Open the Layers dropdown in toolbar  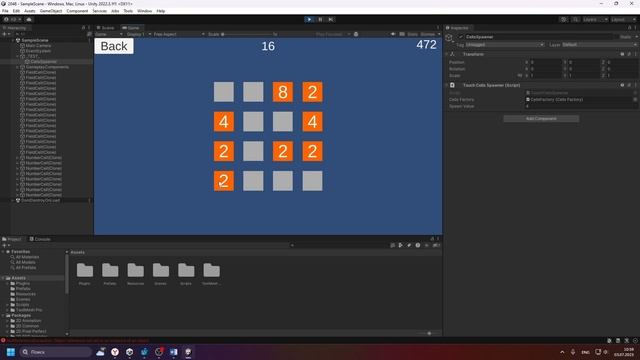(595, 19)
